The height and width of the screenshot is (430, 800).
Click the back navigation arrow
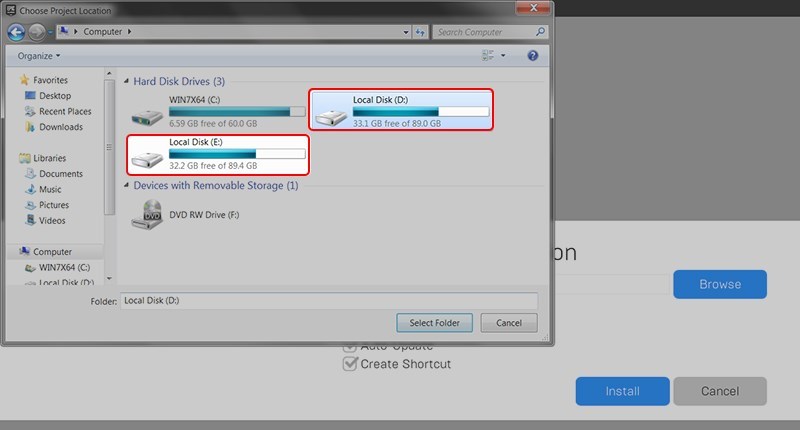click(x=16, y=32)
